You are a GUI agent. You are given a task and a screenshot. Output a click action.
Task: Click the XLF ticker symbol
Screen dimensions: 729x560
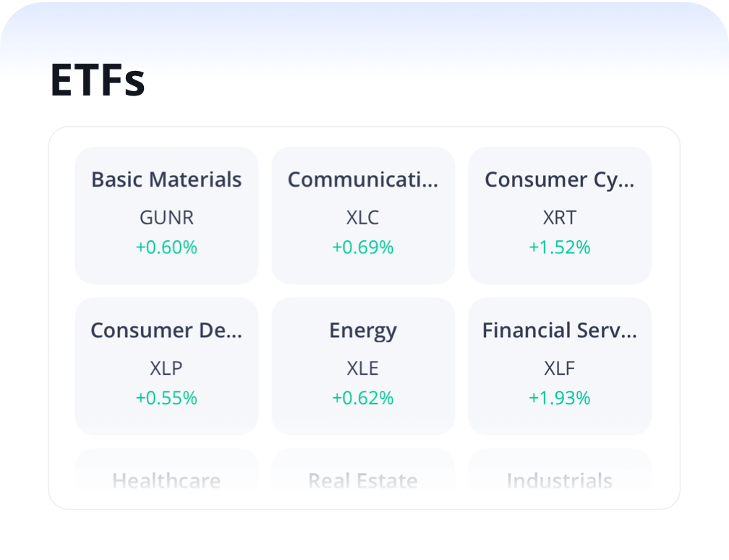(x=559, y=368)
